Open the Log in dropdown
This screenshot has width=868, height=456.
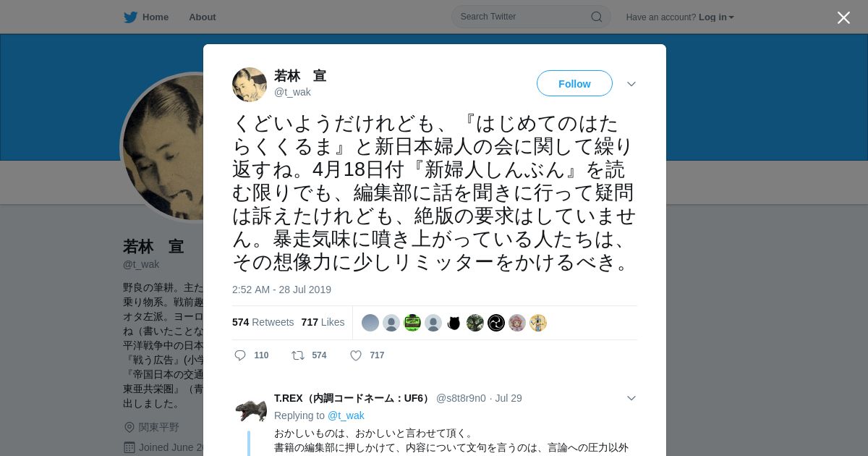tap(716, 17)
